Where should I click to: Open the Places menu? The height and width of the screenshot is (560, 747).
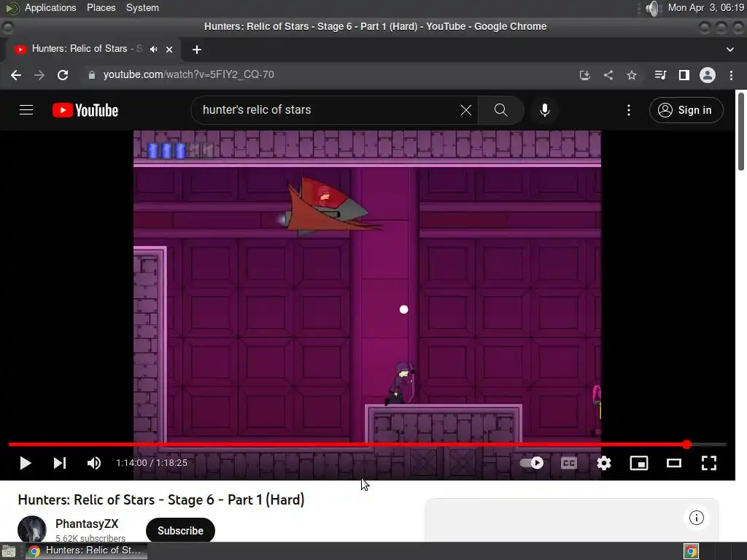coord(101,7)
